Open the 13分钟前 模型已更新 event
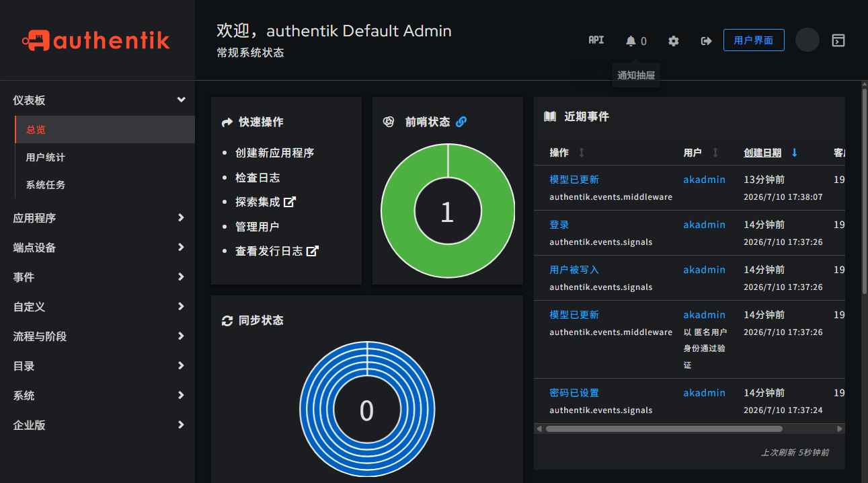 click(x=574, y=180)
